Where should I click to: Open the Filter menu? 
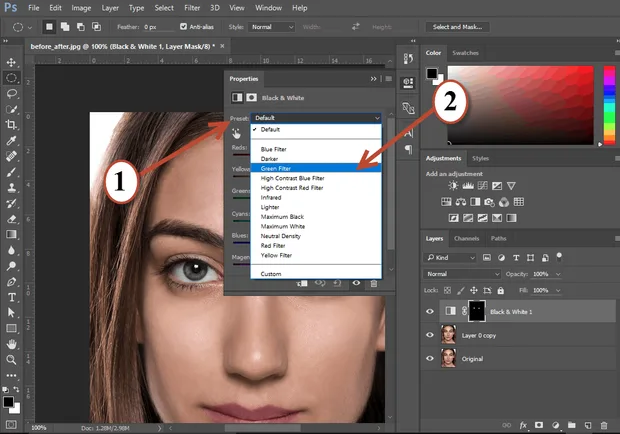[192, 8]
